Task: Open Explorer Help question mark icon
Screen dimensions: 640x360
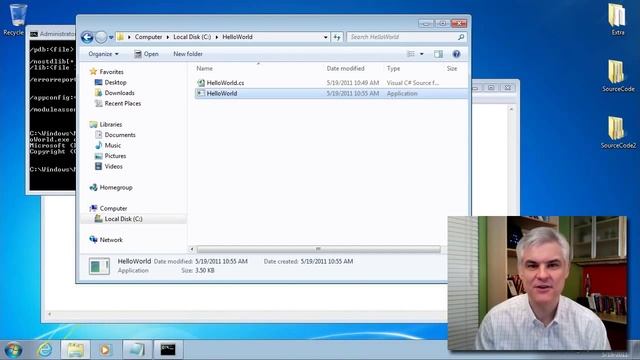Action: click(456, 54)
